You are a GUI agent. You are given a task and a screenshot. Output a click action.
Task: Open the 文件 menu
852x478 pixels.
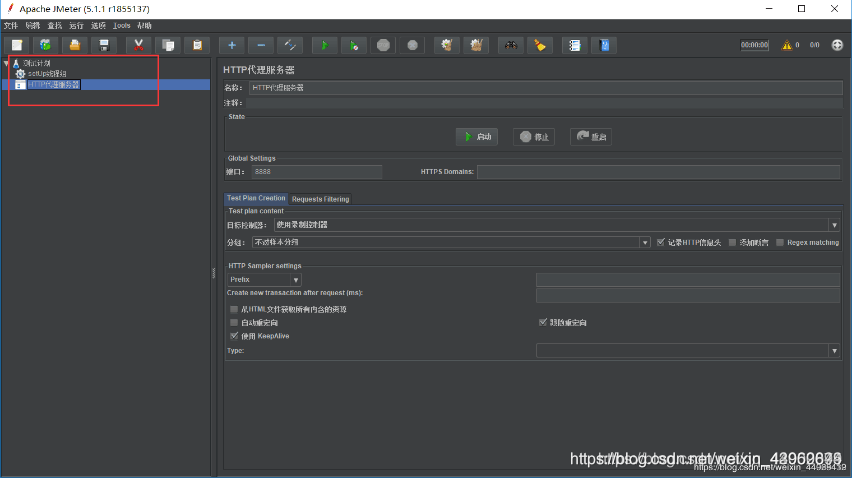pyautogui.click(x=11, y=26)
